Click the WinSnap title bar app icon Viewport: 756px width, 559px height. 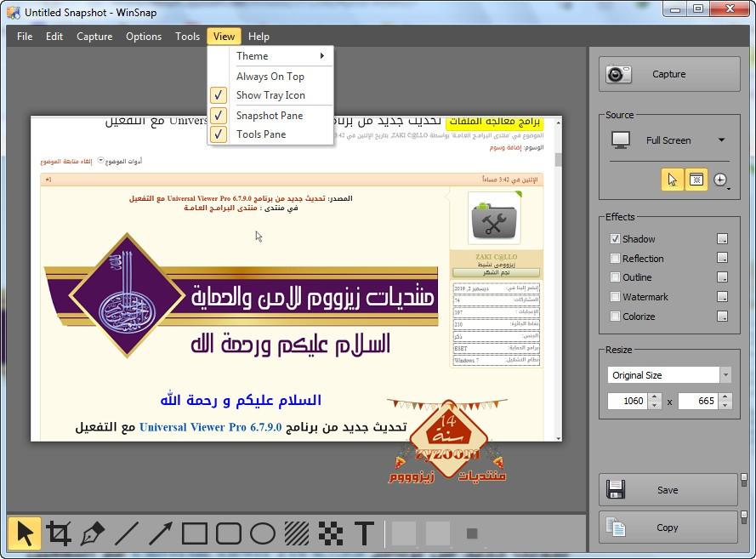(x=14, y=12)
